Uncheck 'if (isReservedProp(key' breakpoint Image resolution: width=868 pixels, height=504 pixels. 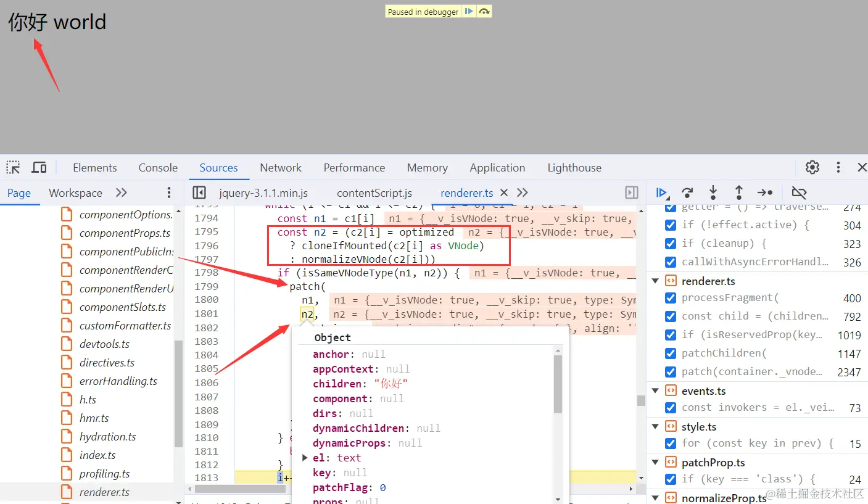pyautogui.click(x=671, y=335)
